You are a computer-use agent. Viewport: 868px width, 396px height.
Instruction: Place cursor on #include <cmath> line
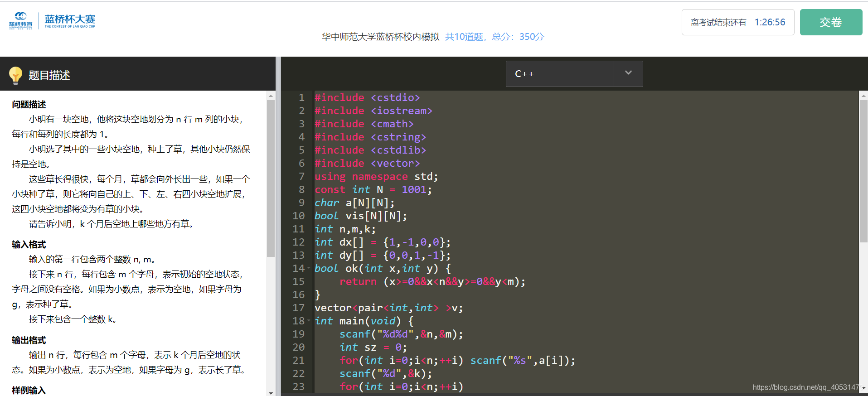coord(364,124)
